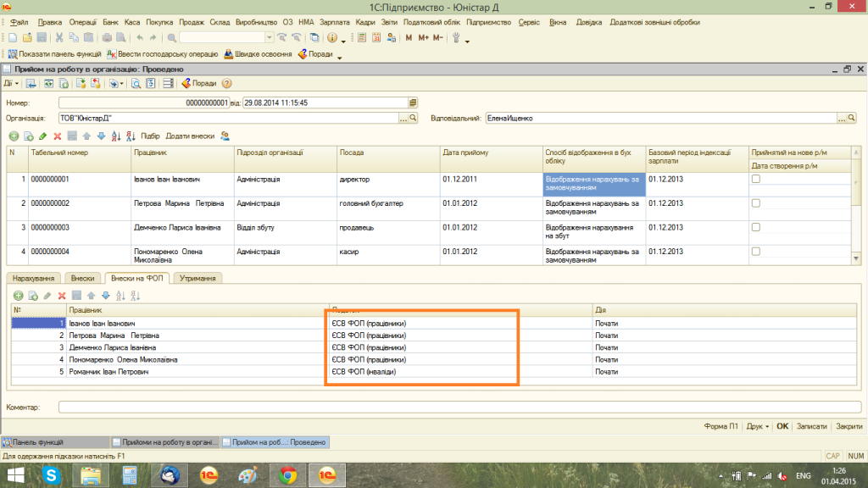Open the Сервіс menu

(529, 23)
